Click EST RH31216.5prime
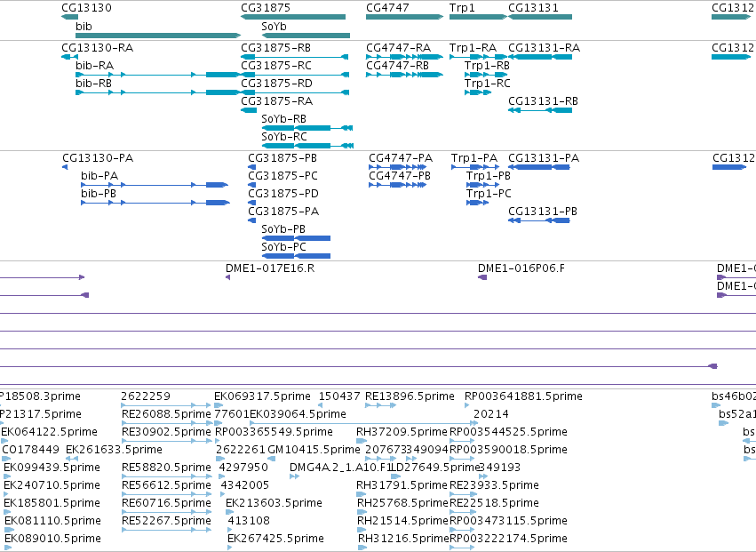Image resolution: width=756 pixels, height=552 pixels. (403, 539)
